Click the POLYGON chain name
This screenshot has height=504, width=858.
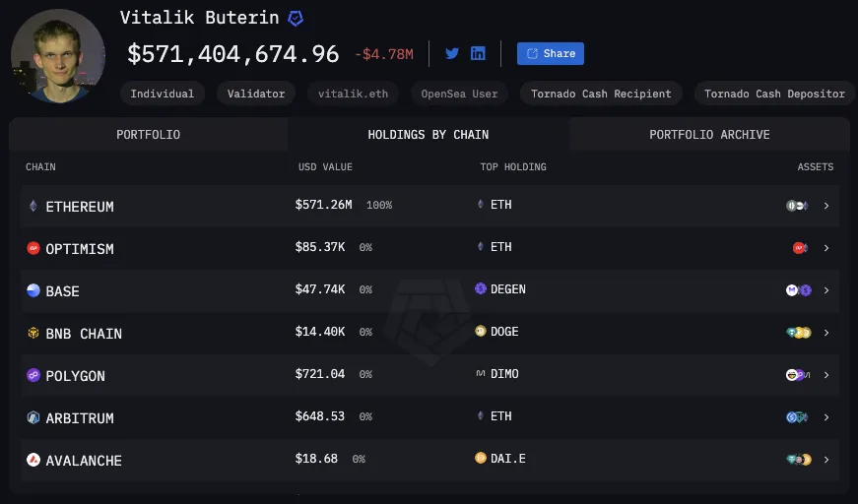point(76,376)
